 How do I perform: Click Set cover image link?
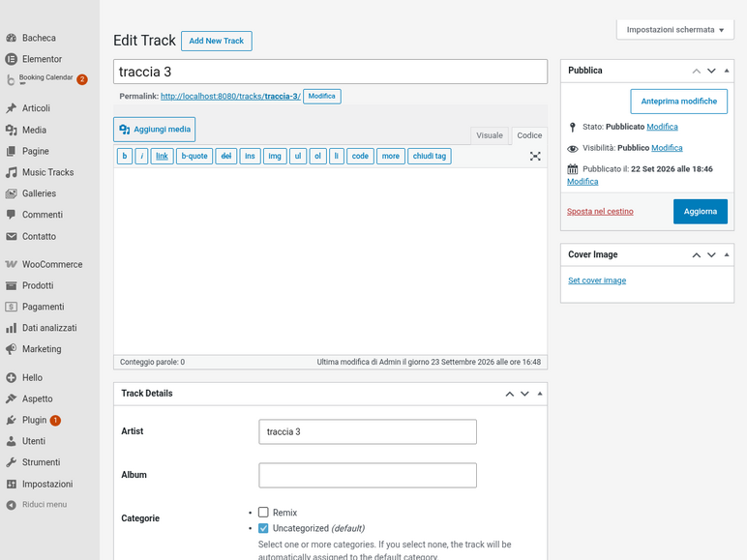pos(597,280)
